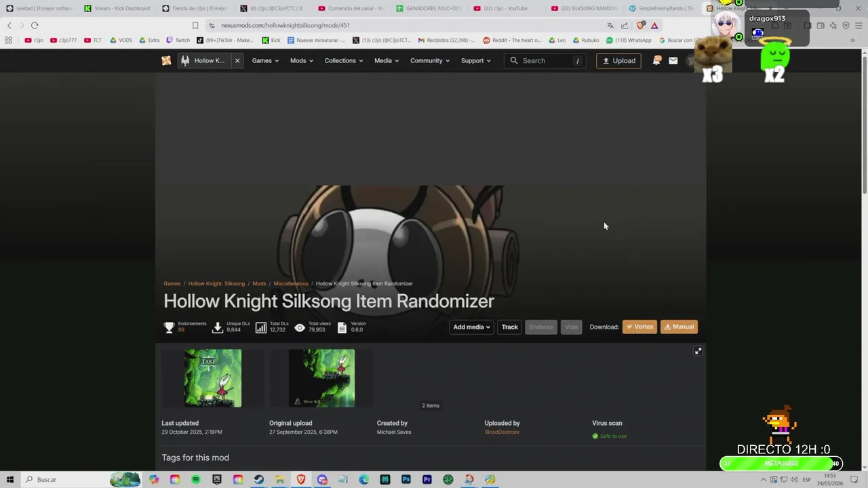Switch to the Lealtad tab
Viewport: 868px width, 488px height.
point(39,8)
